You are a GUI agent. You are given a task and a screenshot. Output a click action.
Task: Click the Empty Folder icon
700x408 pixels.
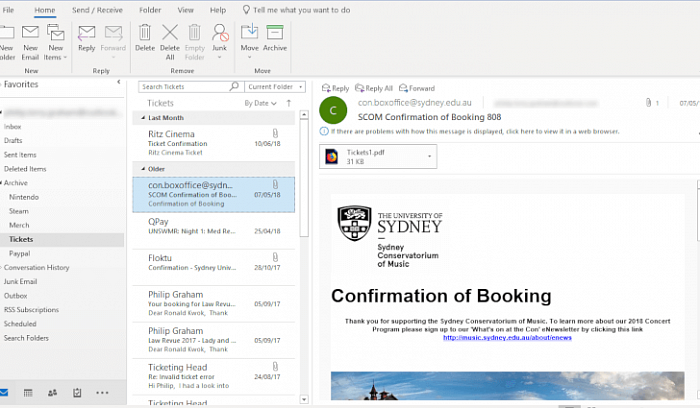[x=195, y=32]
